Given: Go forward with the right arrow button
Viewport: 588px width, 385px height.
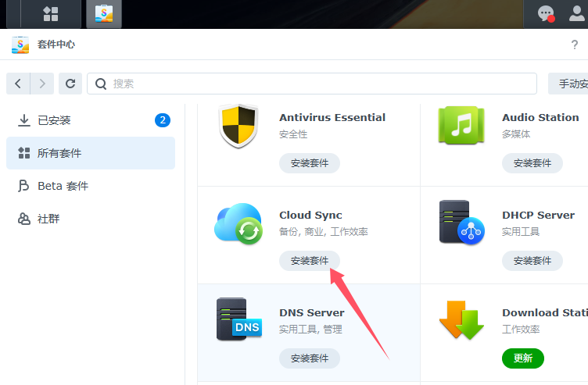Looking at the screenshot, I should [x=42, y=84].
